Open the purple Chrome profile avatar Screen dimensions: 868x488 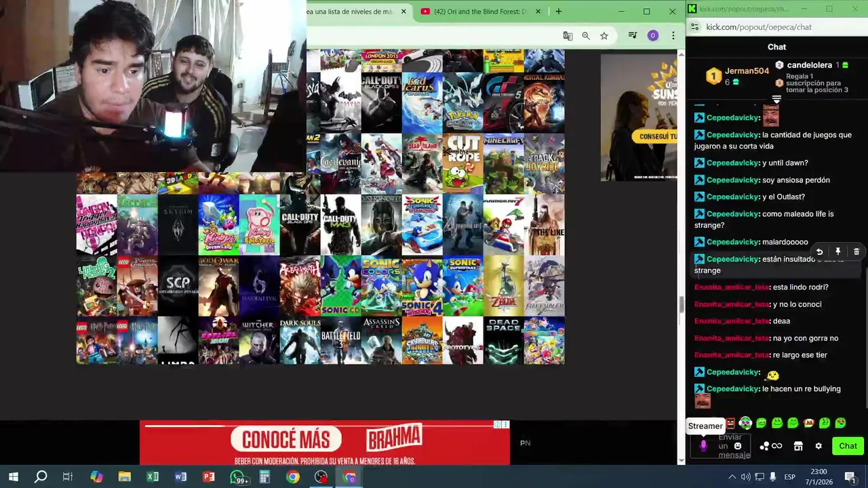(652, 36)
